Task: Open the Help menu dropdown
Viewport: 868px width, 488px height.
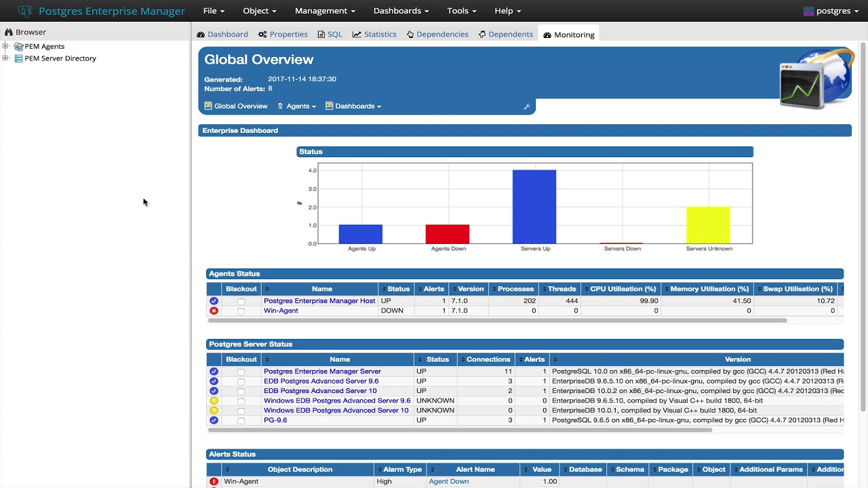Action: [x=508, y=11]
